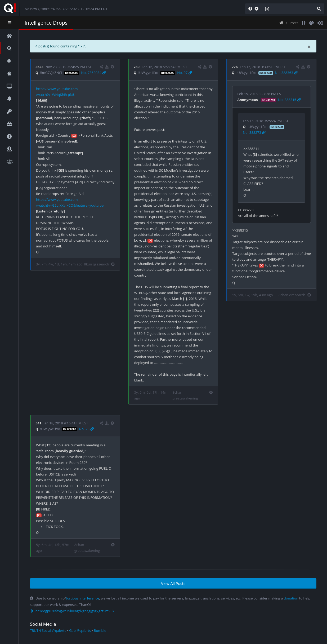Click the key icon in the sidebar
Viewport: 327px width, 644px height.
pyautogui.click(x=9, y=111)
